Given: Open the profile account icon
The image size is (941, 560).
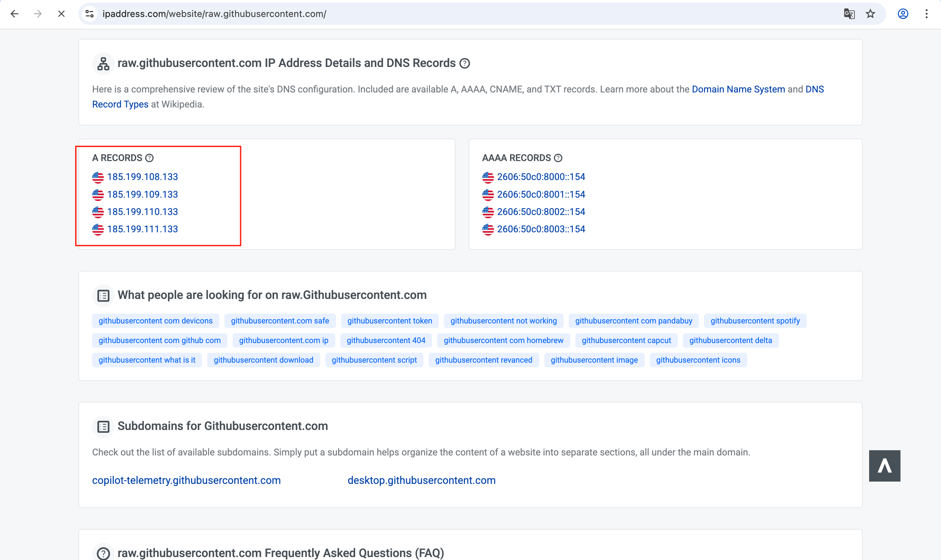Looking at the screenshot, I should pyautogui.click(x=902, y=14).
